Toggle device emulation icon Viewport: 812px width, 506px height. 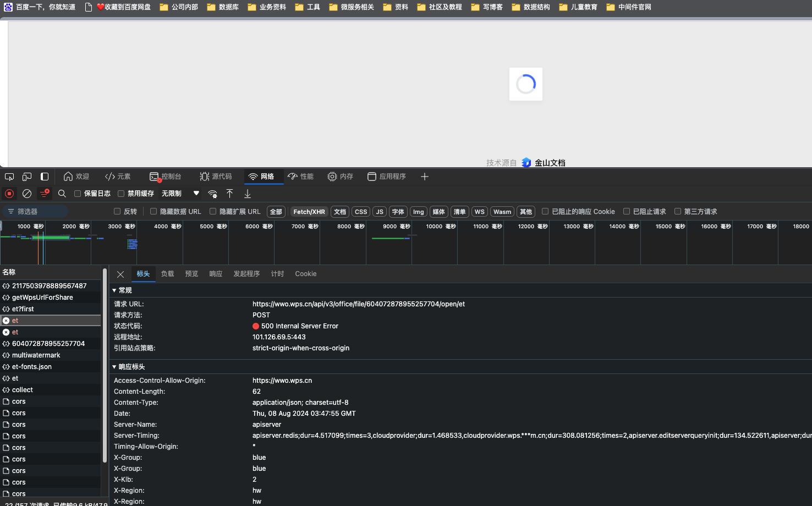[27, 177]
